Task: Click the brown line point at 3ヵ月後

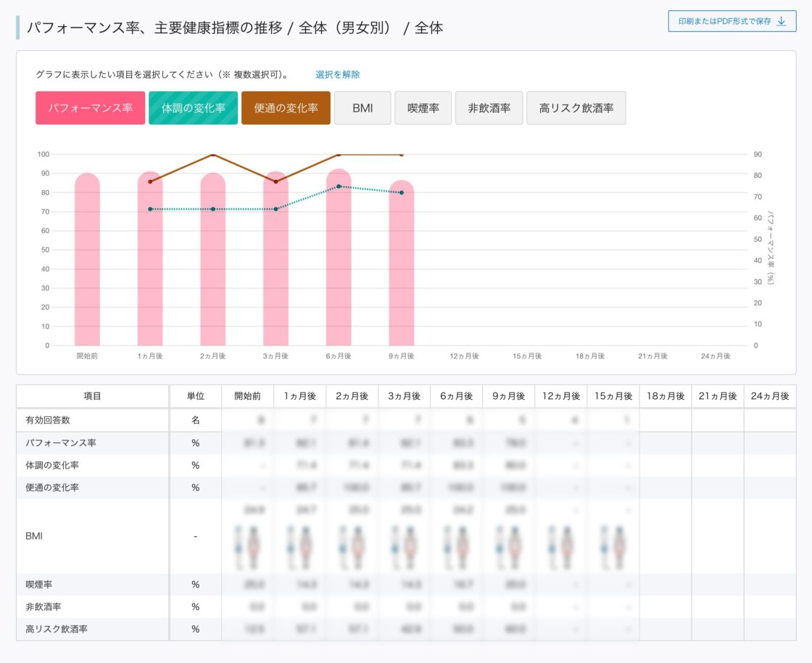Action: point(275,182)
